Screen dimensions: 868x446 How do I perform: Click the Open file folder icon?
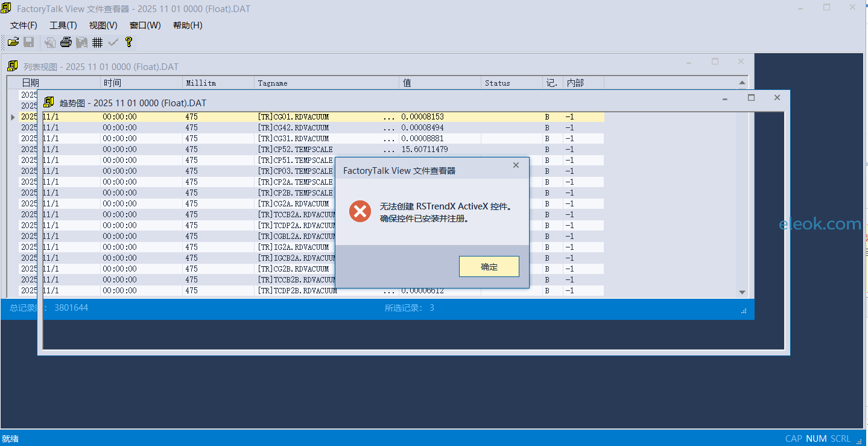click(x=13, y=42)
